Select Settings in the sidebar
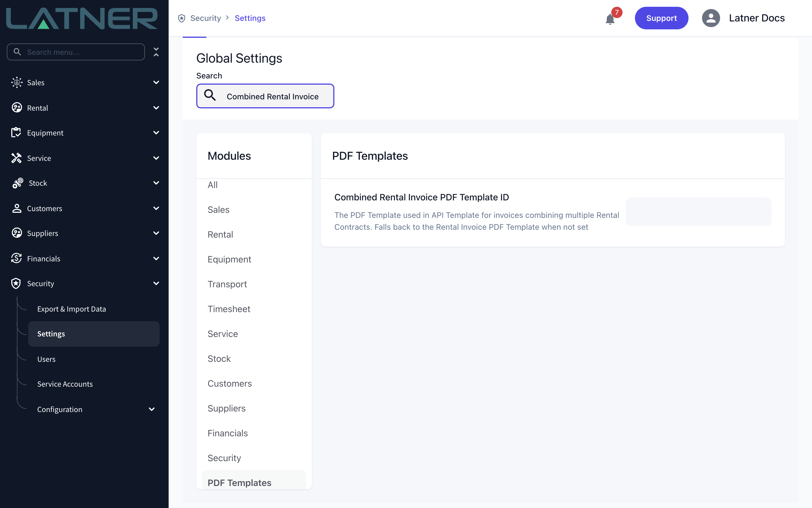Screen dimensions: 812x508 (94, 334)
